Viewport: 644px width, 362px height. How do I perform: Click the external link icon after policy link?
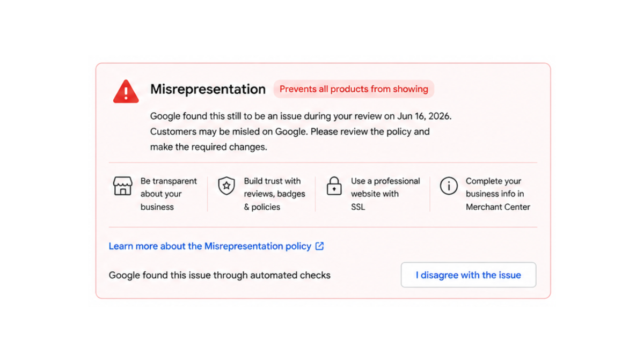click(x=319, y=246)
